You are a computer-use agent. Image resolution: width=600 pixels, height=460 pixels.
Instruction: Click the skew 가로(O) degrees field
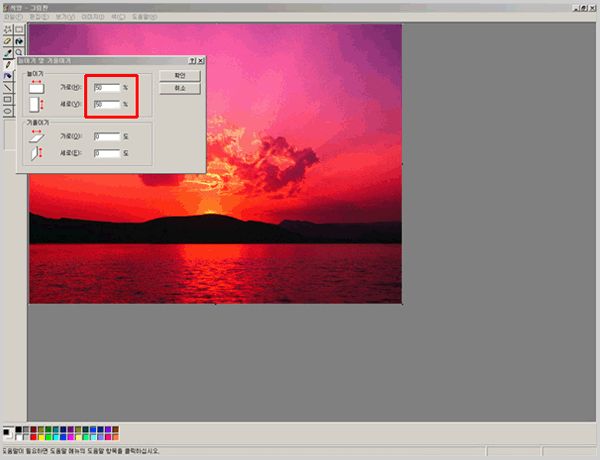coord(106,137)
